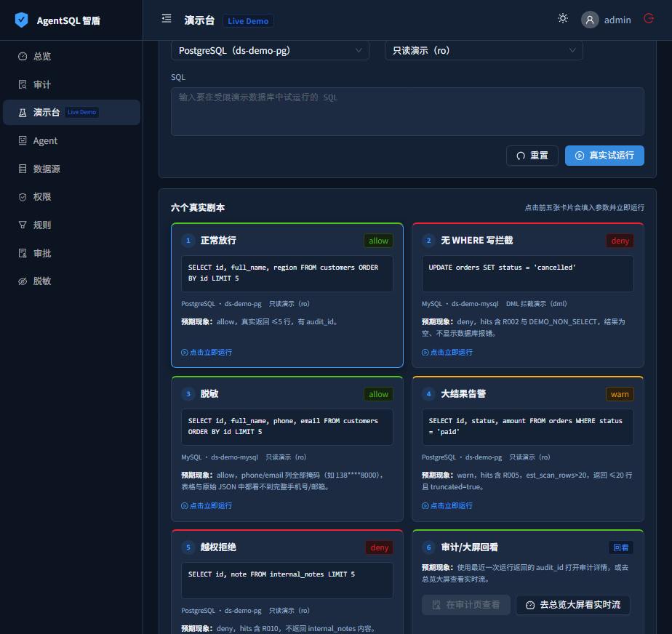Click the 重置 reset button

pos(532,156)
